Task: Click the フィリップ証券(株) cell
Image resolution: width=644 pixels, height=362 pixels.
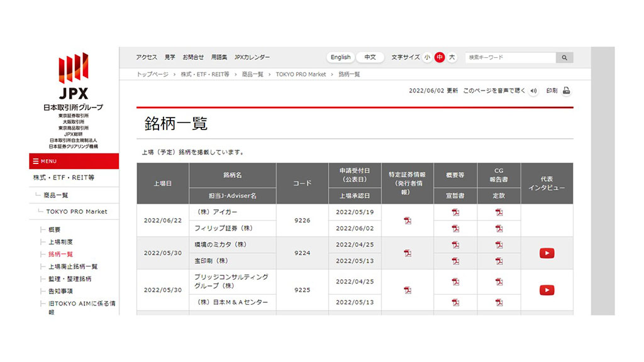Action: pyautogui.click(x=233, y=229)
